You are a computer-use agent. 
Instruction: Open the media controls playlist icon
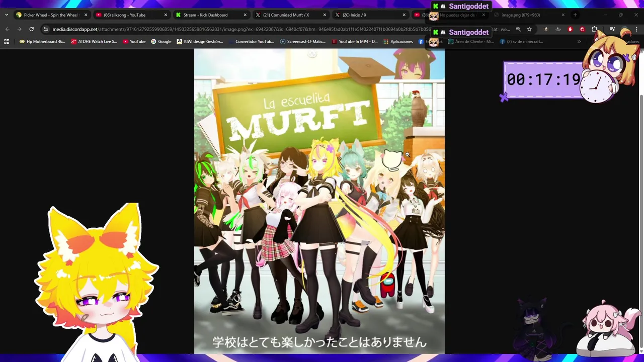(x=612, y=29)
